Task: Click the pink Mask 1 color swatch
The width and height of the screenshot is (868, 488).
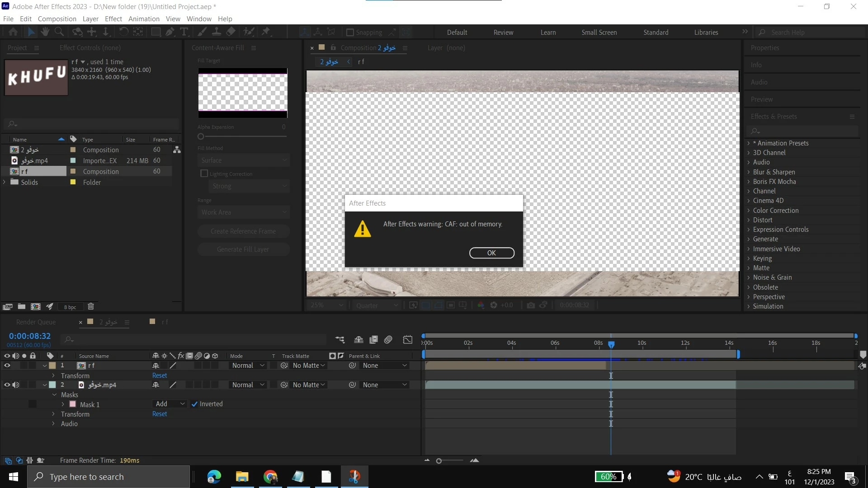Action: pyautogui.click(x=72, y=404)
